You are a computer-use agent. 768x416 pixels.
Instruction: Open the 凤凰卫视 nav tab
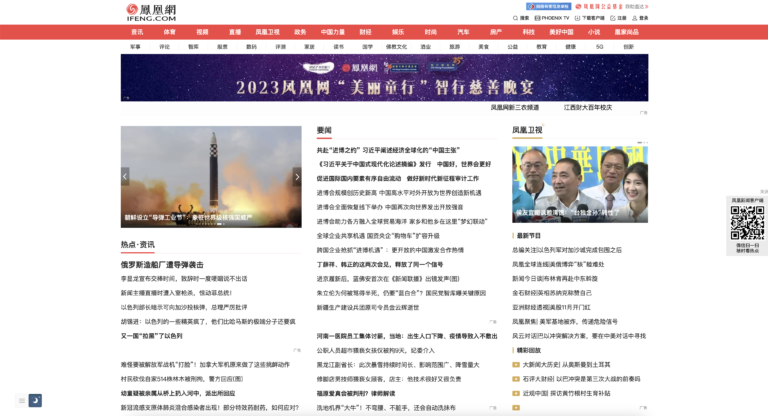(267, 32)
